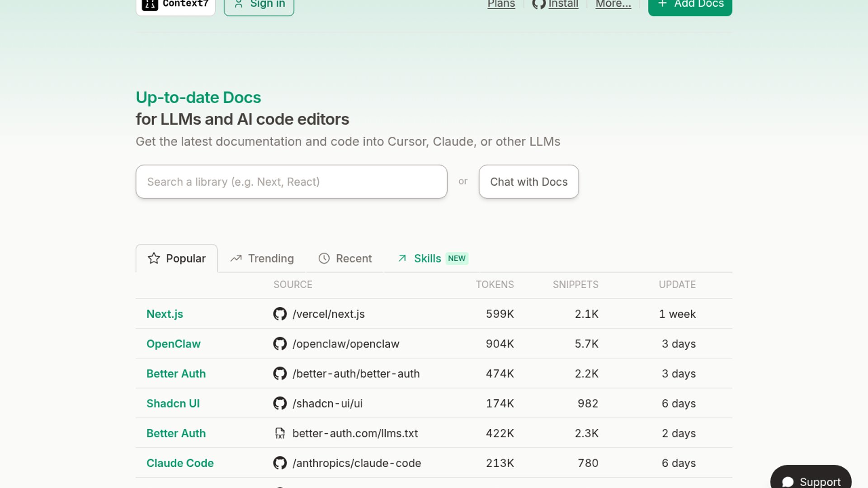The width and height of the screenshot is (868, 488).
Task: Click the GitHub icon beside /anthropics/claude-code
Action: [x=280, y=463]
